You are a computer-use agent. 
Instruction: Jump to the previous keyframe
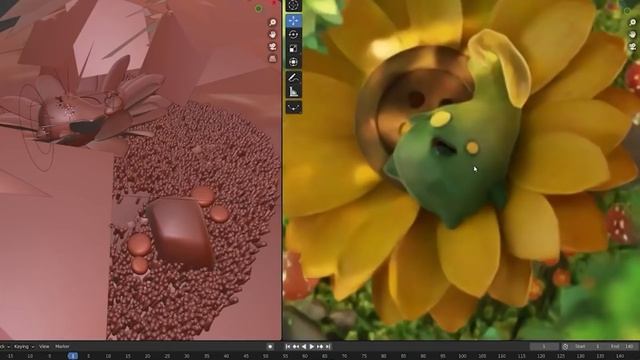296,347
